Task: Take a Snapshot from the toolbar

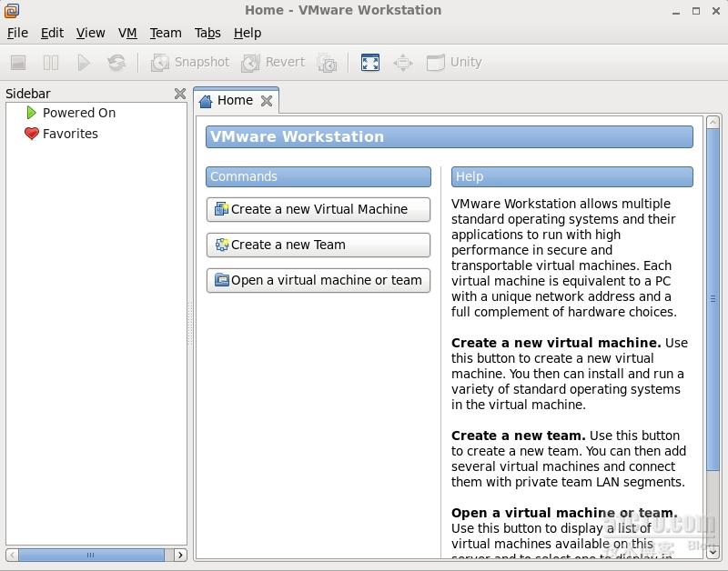Action: (x=190, y=63)
